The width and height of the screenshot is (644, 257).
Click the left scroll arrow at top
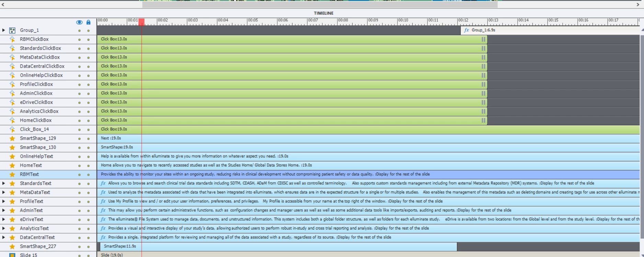pos(3,5)
